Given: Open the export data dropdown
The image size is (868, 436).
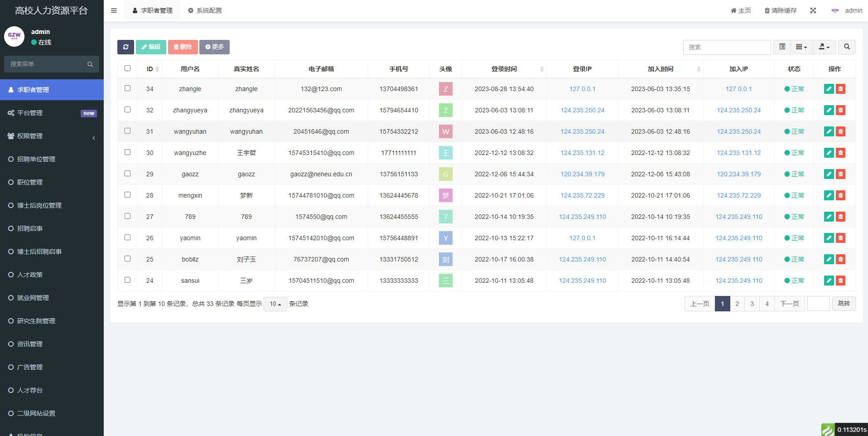Looking at the screenshot, I should [824, 47].
